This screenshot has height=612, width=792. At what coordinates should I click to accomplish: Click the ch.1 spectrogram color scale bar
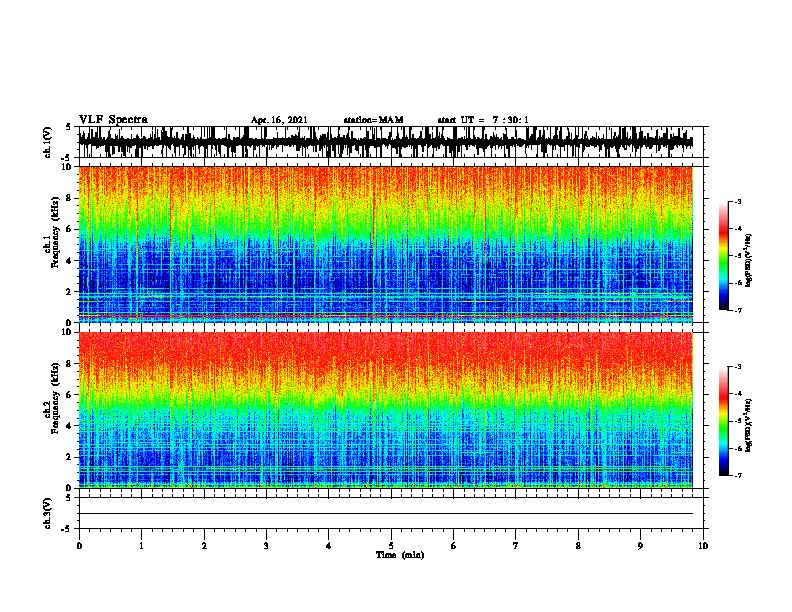724,256
